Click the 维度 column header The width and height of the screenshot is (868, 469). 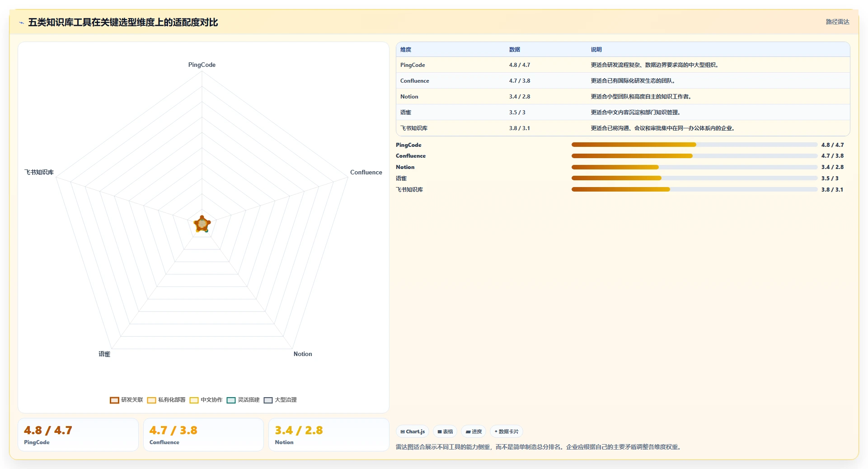tap(406, 50)
